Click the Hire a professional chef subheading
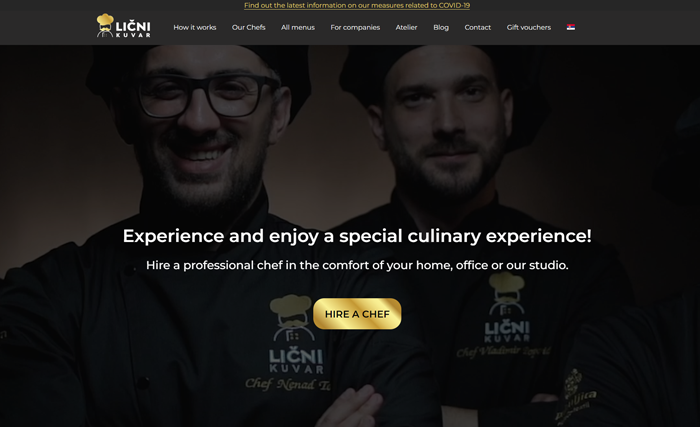 (357, 265)
